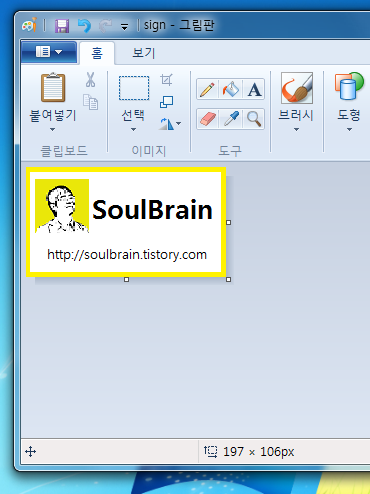Select the Eraser tool
This screenshot has width=370, height=494.
207,119
